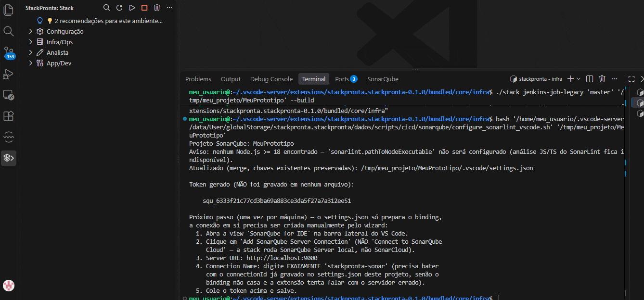This screenshot has width=644, height=300.
Task: Open the Search view in activity bar
Action: [8, 31]
